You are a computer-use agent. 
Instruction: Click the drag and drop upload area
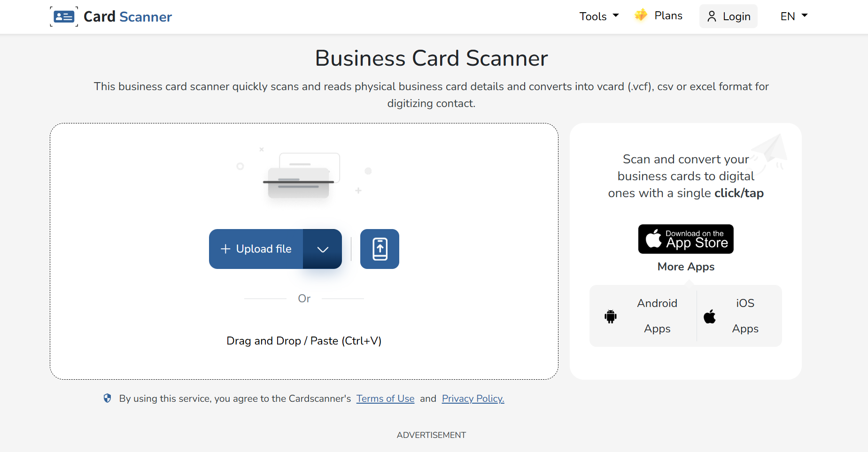coord(304,340)
